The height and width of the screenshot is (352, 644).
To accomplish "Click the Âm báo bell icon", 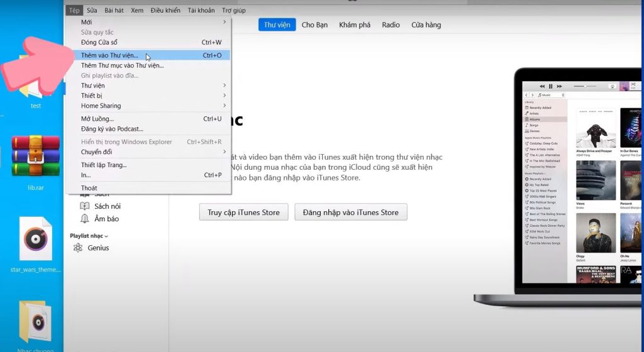I will [x=85, y=219].
